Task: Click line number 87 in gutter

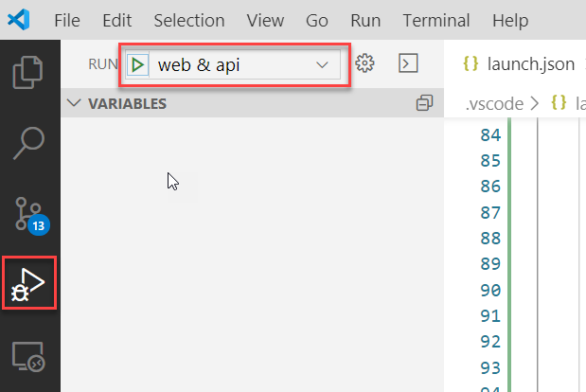Action: (490, 213)
